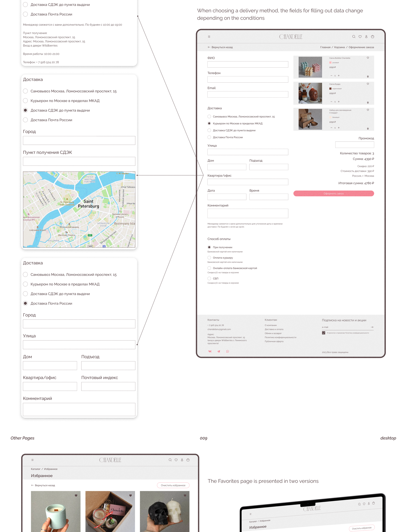The image size is (407, 532).
Task: Click Очистить избранное button
Action: point(173,485)
